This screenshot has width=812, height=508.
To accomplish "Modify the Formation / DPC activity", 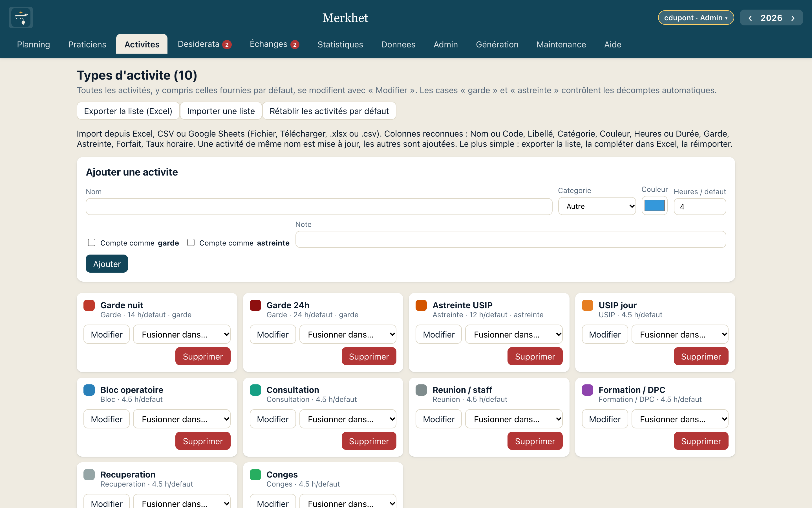I will click(x=605, y=419).
